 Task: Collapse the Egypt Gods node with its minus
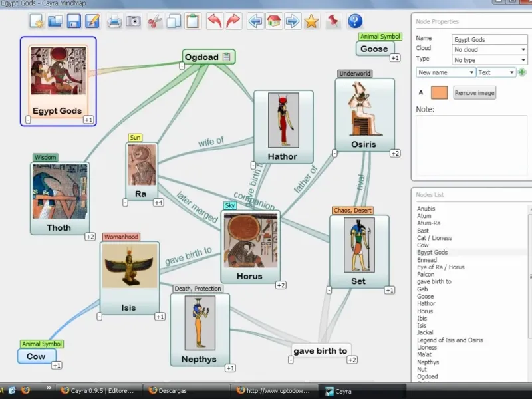pyautogui.click(x=28, y=120)
